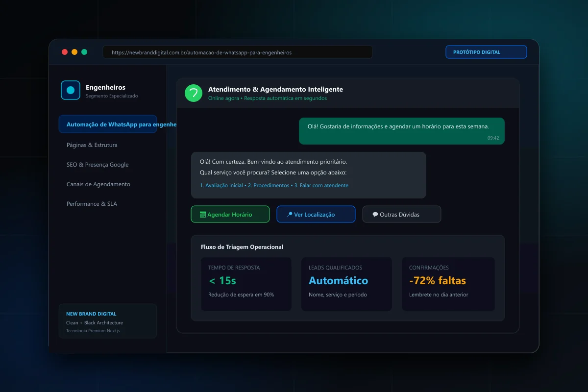Screen dimensions: 588x392
Task: Click the calendar icon on Agendar Horário
Action: click(x=203, y=215)
